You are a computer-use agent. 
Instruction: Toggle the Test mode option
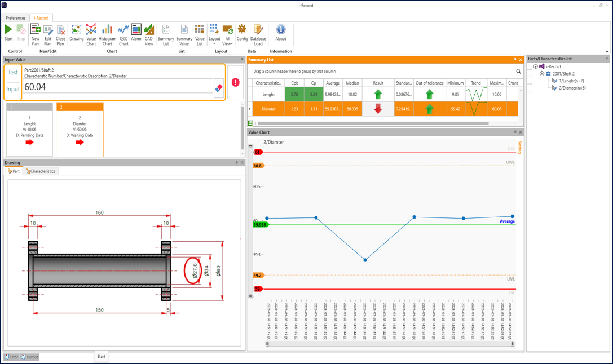coord(13,73)
